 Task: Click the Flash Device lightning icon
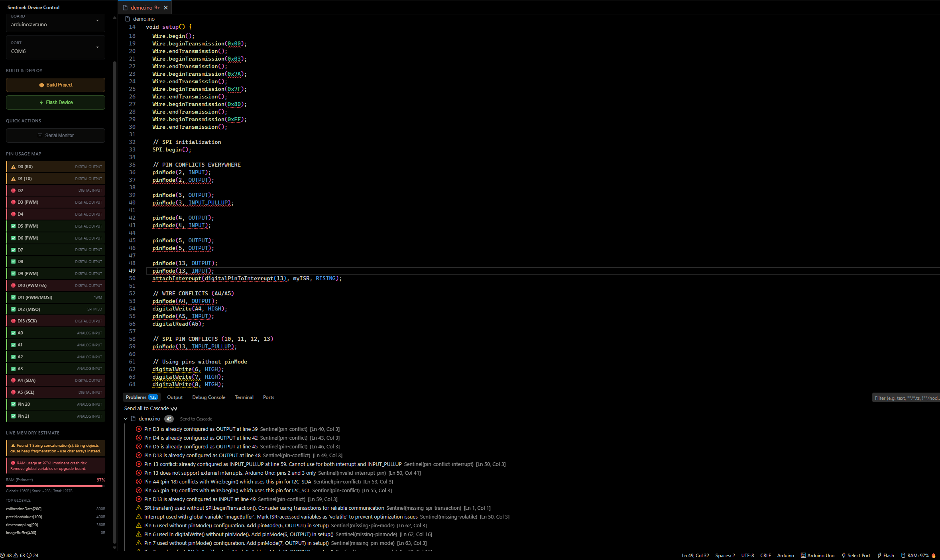pos(41,102)
